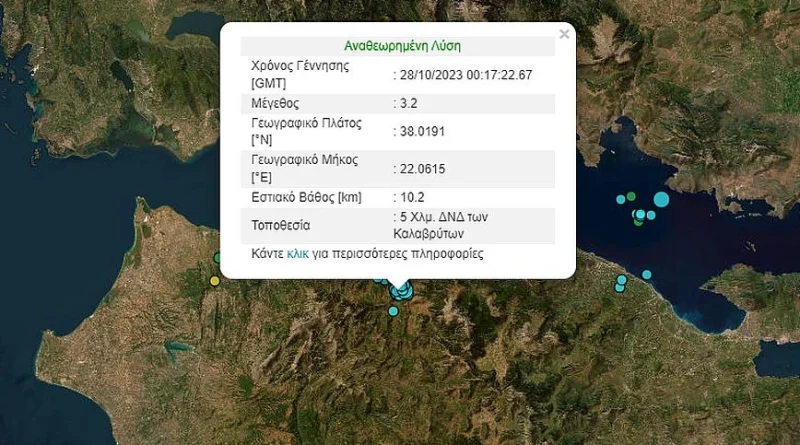Click the lone cyan marker below the epicenter cluster
The image size is (800, 445).
tap(393, 311)
